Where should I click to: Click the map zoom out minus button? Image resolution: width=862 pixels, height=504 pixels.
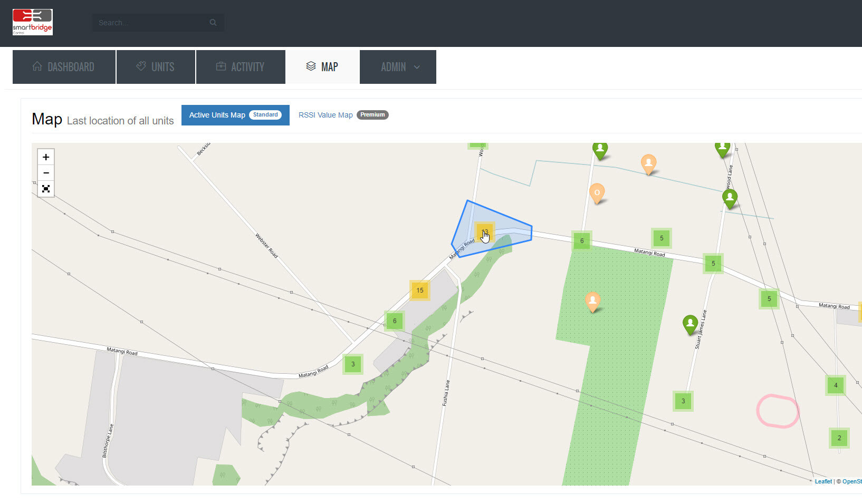46,173
